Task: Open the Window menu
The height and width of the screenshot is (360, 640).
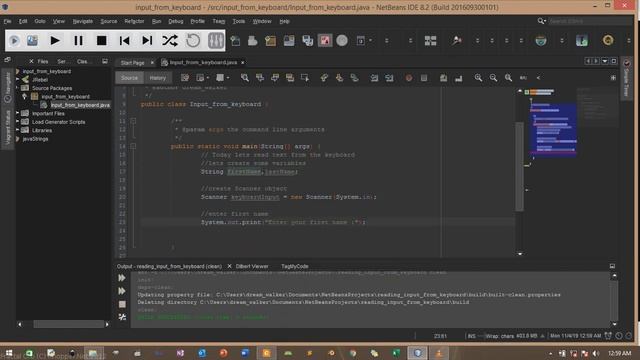Action: pos(262,21)
